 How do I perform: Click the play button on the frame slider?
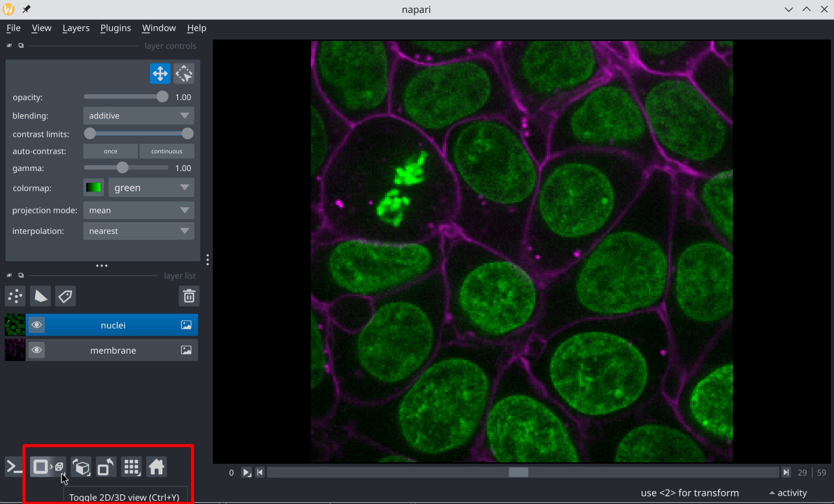pos(246,472)
